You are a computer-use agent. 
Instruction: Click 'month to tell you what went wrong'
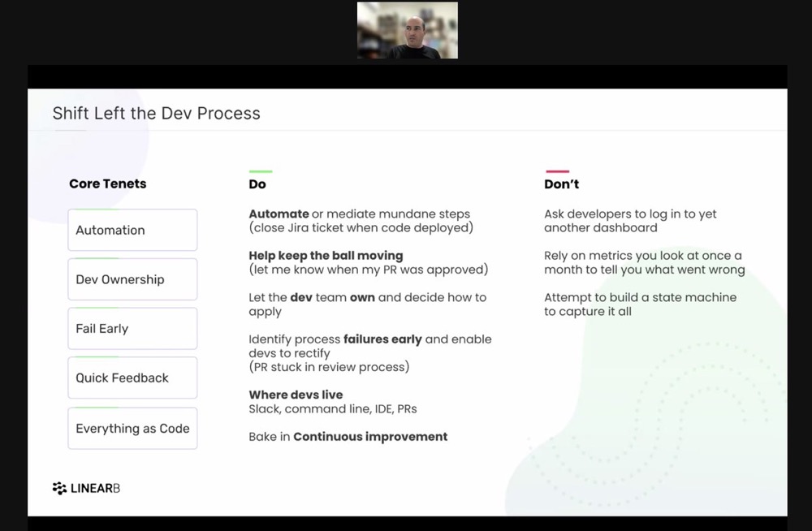[x=645, y=270]
